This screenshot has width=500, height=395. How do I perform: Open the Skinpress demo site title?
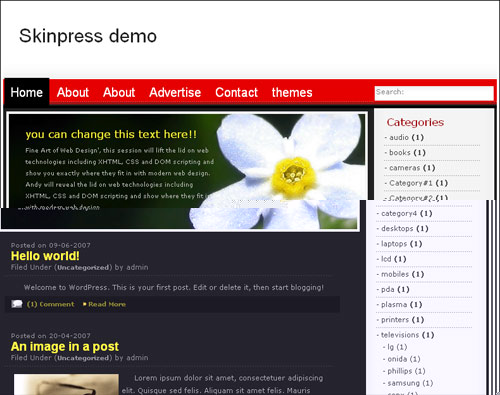[x=88, y=36]
